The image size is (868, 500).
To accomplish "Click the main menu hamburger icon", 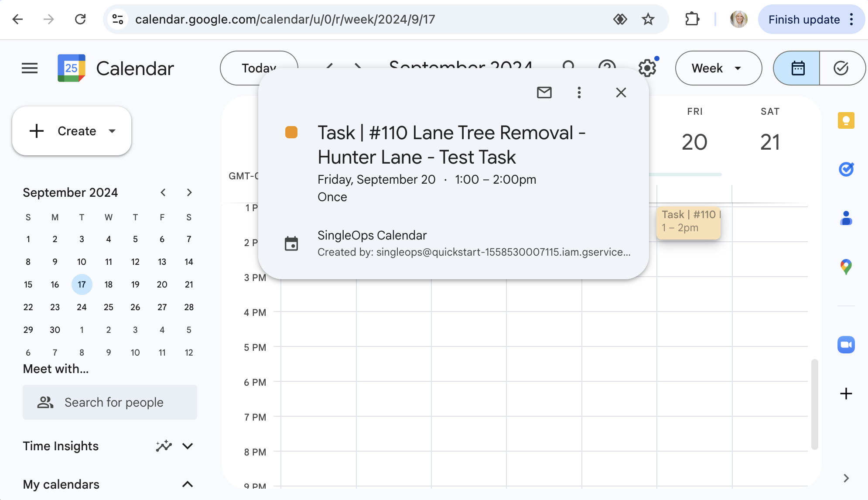I will click(x=30, y=68).
